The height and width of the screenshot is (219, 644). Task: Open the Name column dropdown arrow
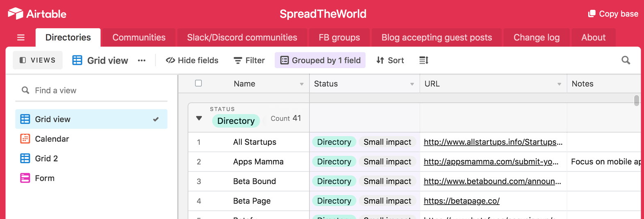[302, 84]
